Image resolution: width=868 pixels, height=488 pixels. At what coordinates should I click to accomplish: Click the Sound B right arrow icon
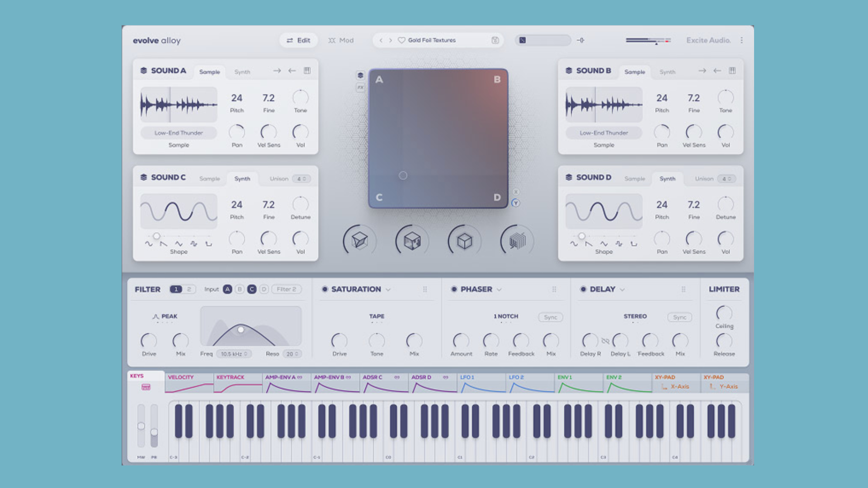[702, 70]
